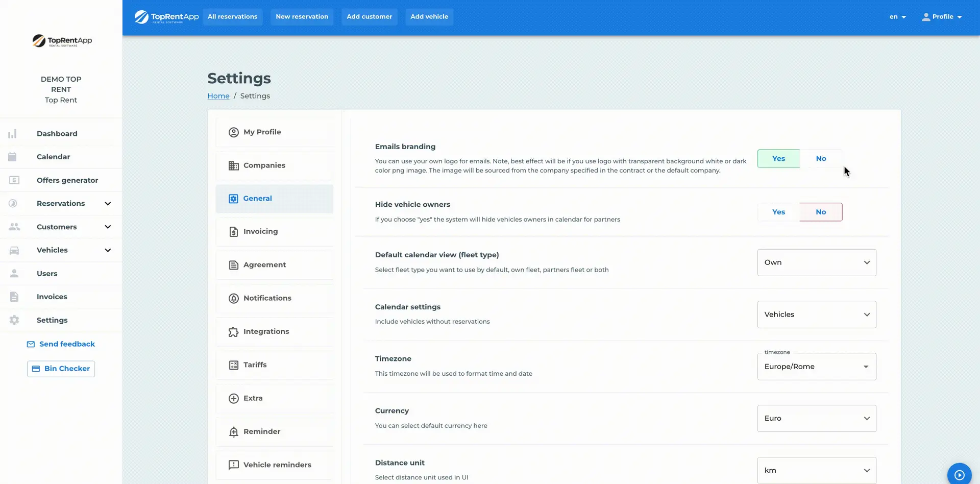
Task: Click the Offers generator icon
Action: pos(14,180)
